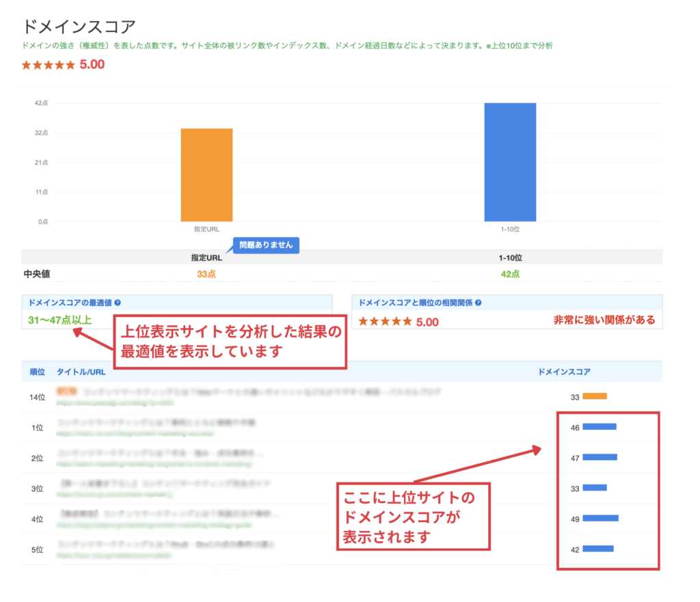The image size is (700, 602).
Task: Open the 1位 result title link
Action: pos(156,423)
